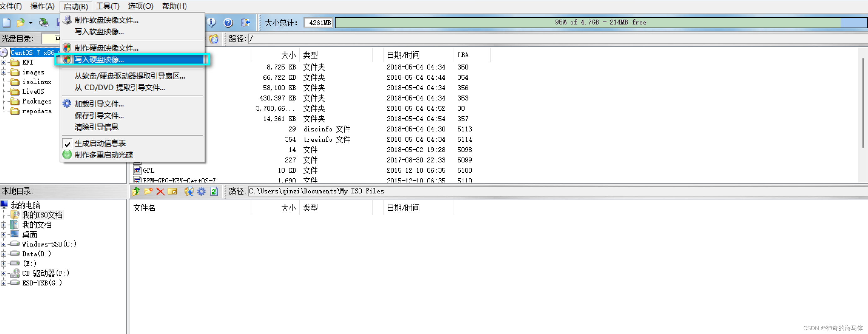Screen dimensions: 868x334
Task: Expand the (E:) drive node
Action: click(x=4, y=264)
